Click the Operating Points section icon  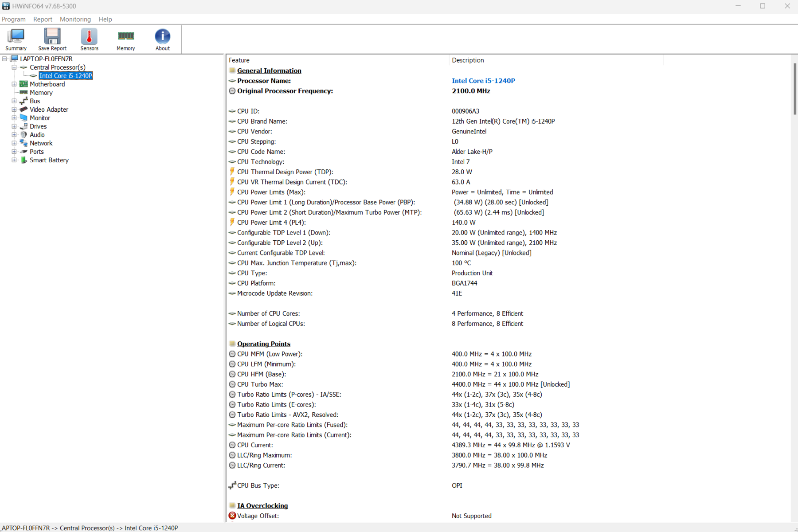(232, 344)
